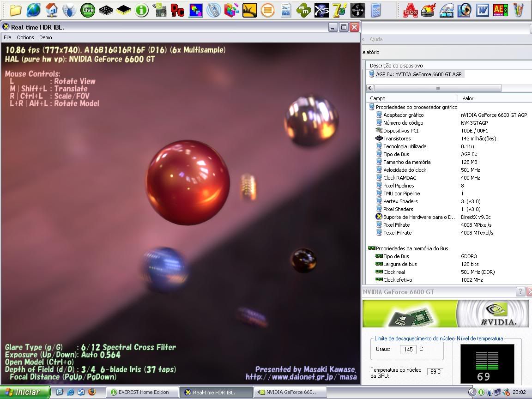Click the Iniciar start button
The image size is (532, 399).
24,392
